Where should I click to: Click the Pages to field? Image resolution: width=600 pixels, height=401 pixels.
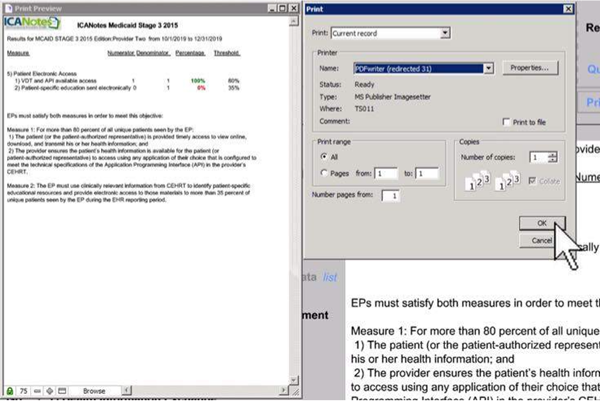point(427,173)
